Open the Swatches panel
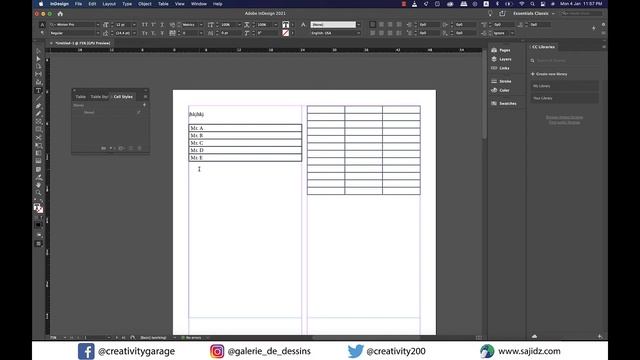640x360 pixels. coord(504,103)
